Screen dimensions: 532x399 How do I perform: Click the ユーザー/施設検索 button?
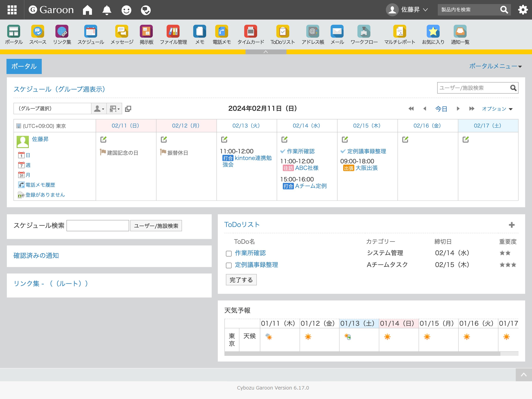(156, 226)
